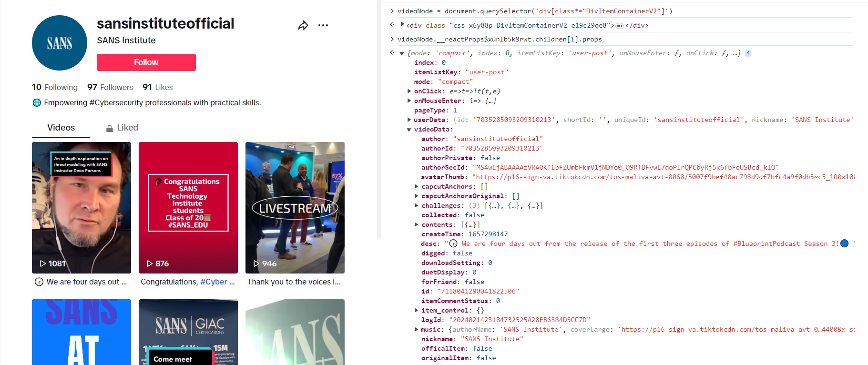Image resolution: width=868 pixels, height=365 pixels.
Task: Click the console line with document.querySelector
Action: coord(535,11)
